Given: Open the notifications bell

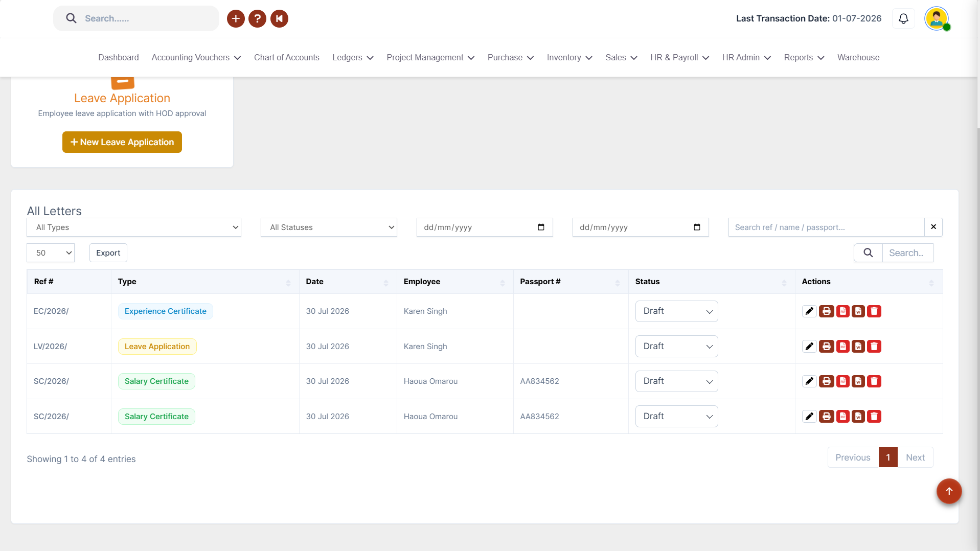Looking at the screenshot, I should 903,18.
